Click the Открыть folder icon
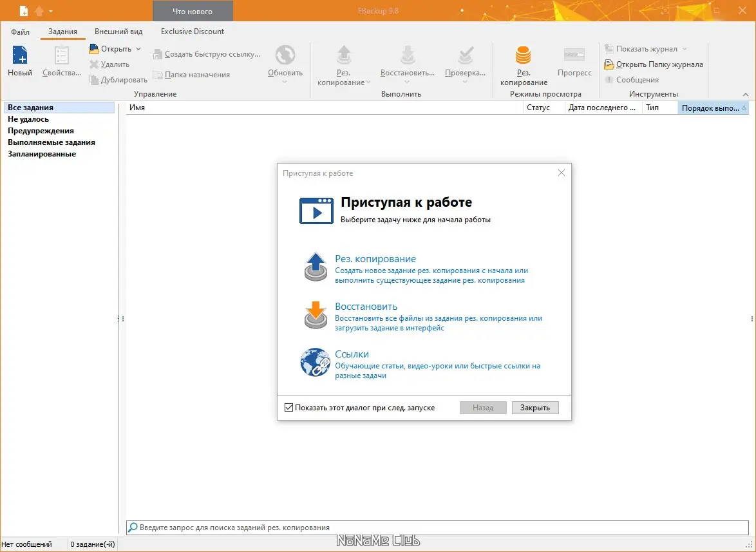Image resolution: width=756 pixels, height=552 pixels. point(94,49)
